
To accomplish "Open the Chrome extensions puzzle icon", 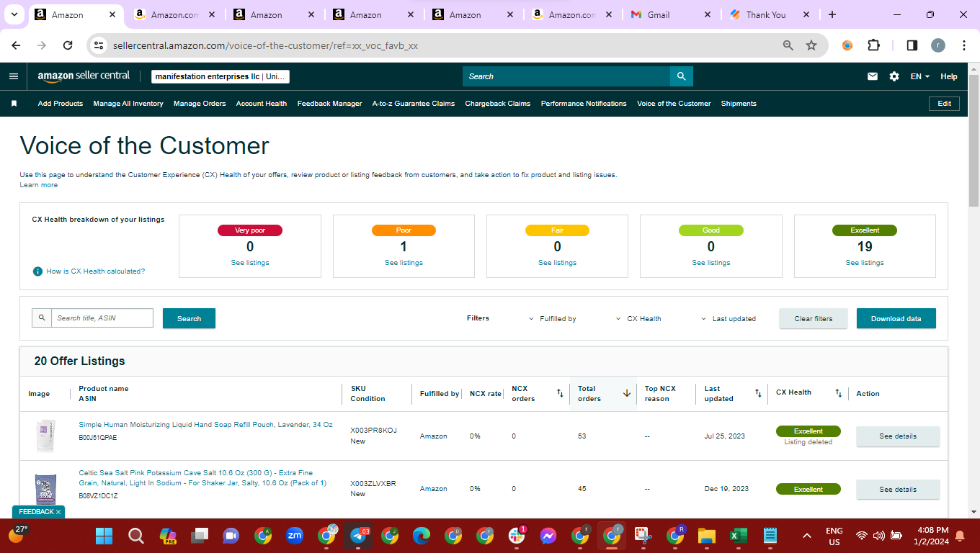I will (x=873, y=45).
